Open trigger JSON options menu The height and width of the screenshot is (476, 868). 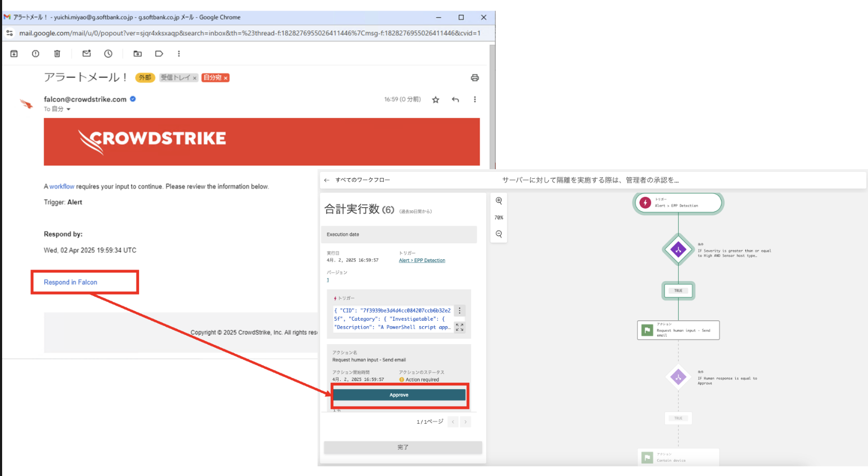click(460, 311)
